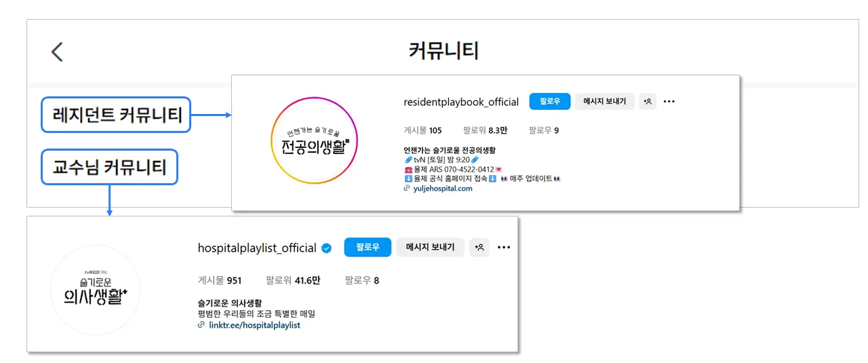Send message to hospitalplaylist_official via 메시지 보내기

click(x=431, y=247)
